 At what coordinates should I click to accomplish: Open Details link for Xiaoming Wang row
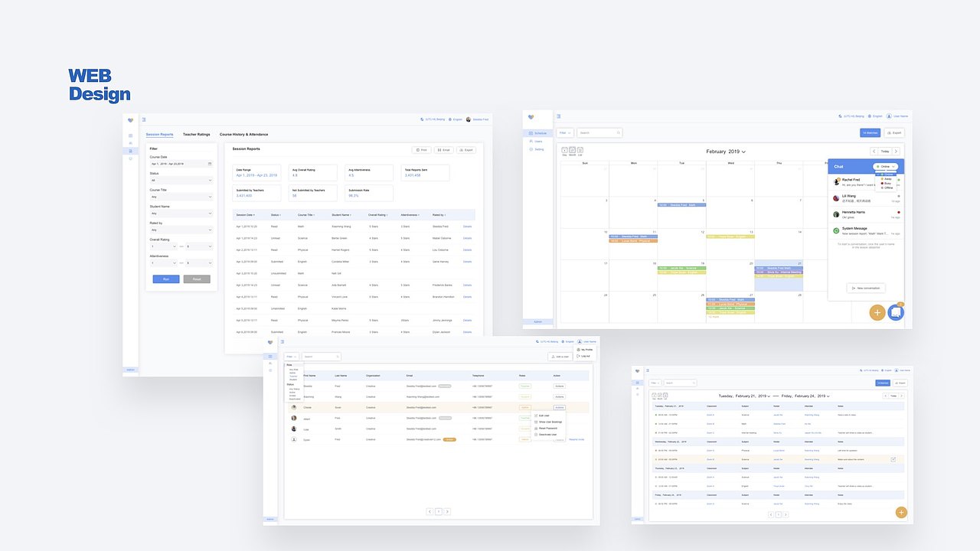pyautogui.click(x=468, y=227)
